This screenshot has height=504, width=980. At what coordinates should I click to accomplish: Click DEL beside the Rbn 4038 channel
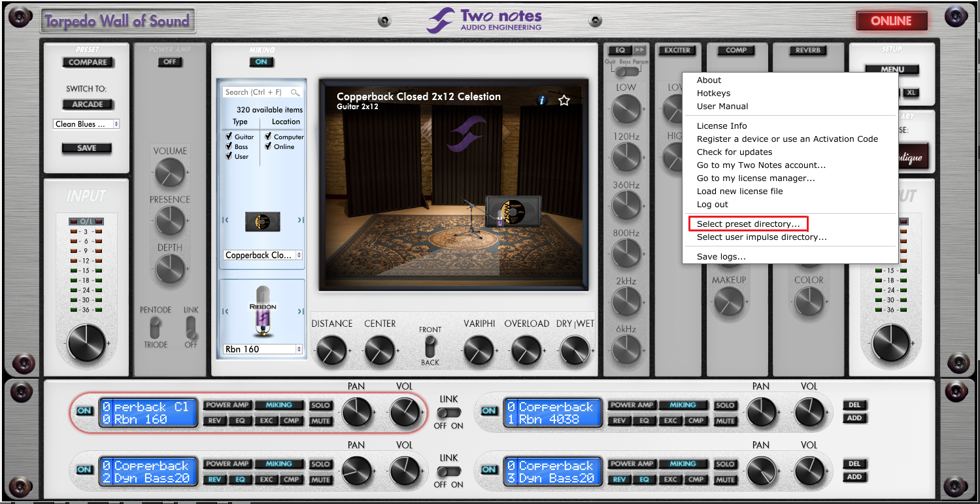pyautogui.click(x=854, y=405)
